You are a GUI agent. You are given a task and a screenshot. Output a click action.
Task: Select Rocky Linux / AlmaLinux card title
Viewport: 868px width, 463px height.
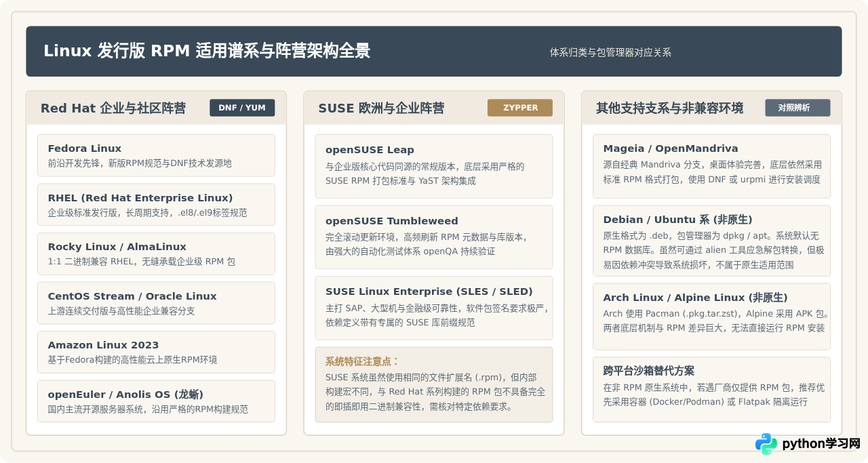click(x=117, y=247)
